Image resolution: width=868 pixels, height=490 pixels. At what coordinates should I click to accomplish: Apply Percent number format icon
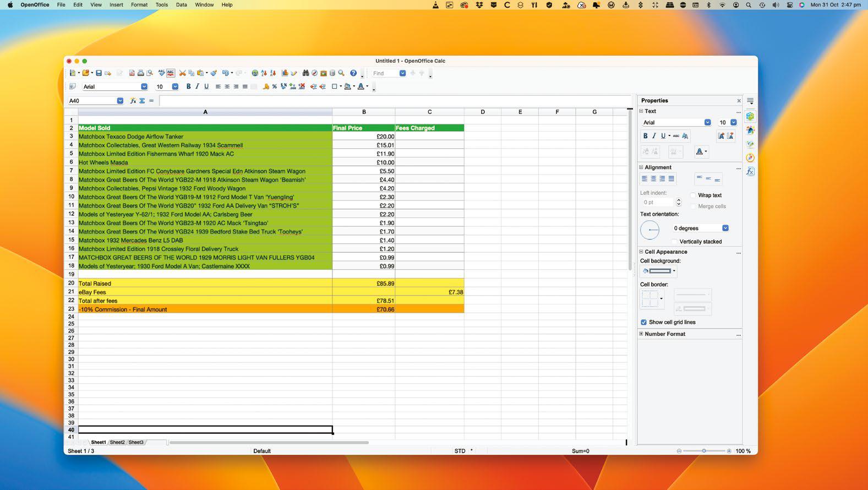click(x=274, y=86)
